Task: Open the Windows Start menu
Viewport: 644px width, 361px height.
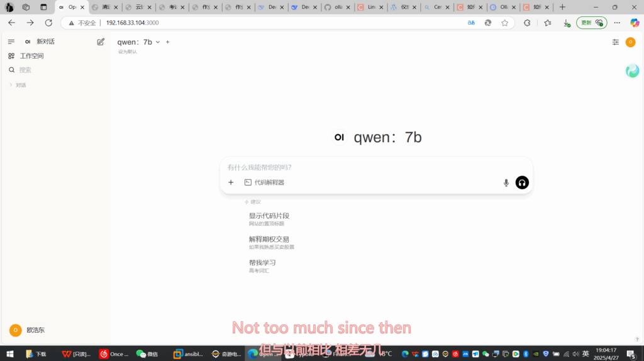Action: tap(10, 353)
